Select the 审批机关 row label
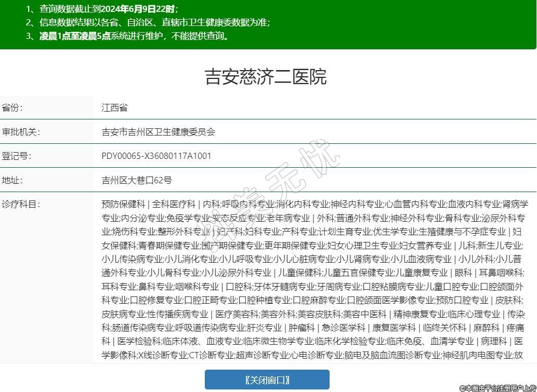The image size is (537, 392). [21, 132]
